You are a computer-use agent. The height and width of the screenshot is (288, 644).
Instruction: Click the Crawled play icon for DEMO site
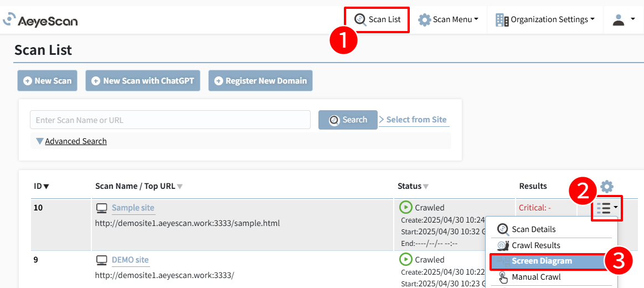tap(406, 260)
